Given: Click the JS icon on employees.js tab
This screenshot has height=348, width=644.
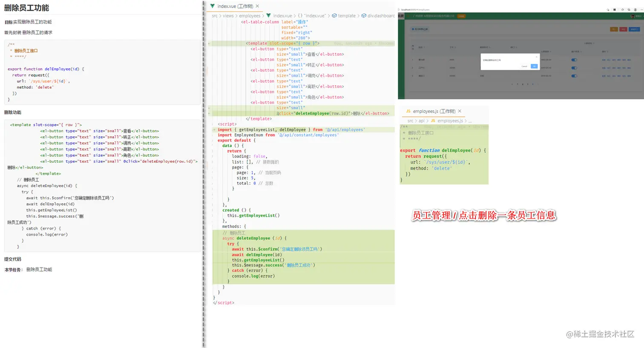Looking at the screenshot, I should point(408,111).
